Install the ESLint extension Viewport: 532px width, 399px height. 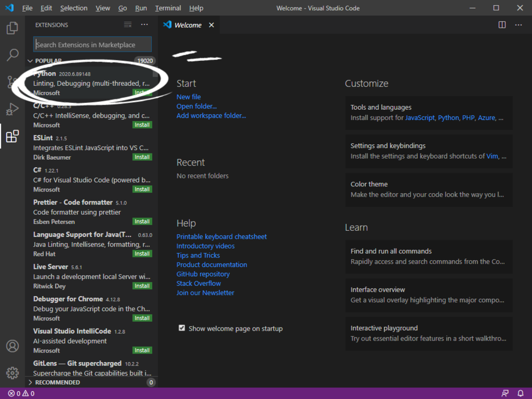click(142, 157)
